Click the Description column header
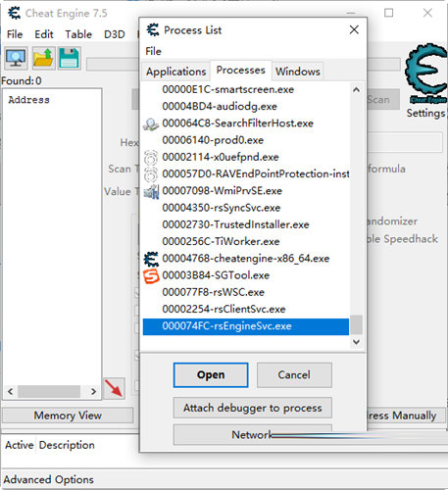This screenshot has width=448, height=490. (67, 445)
